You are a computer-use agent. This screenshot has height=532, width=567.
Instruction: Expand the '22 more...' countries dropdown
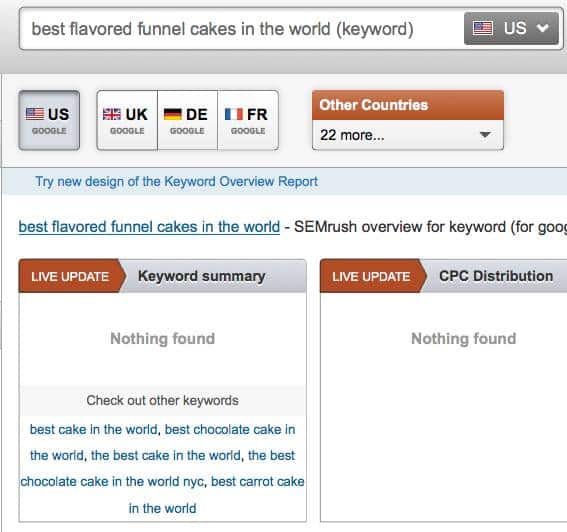point(408,135)
